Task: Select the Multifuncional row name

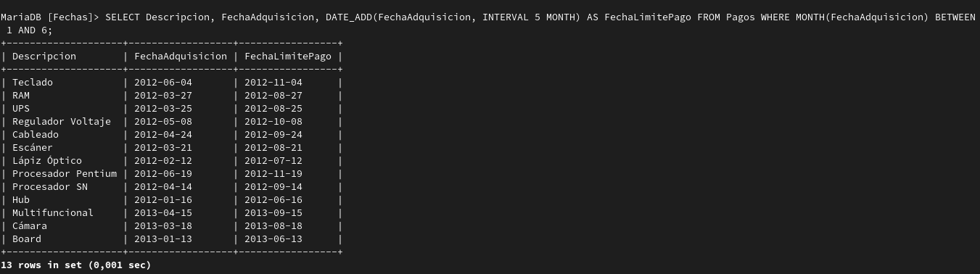Action: [x=53, y=212]
